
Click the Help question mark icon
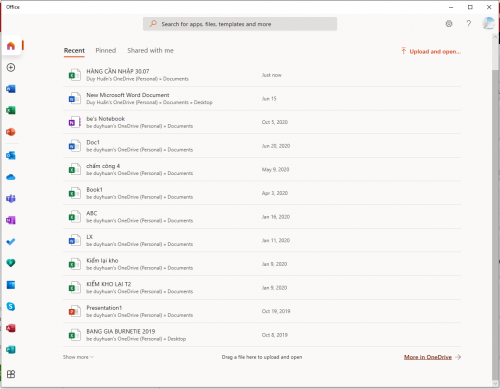pyautogui.click(x=469, y=24)
